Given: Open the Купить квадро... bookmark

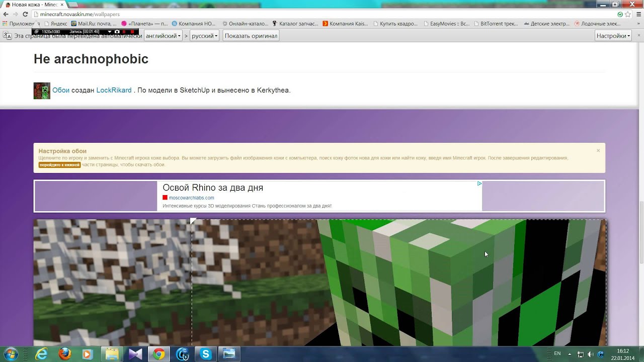Looking at the screenshot, I should pyautogui.click(x=395, y=24).
